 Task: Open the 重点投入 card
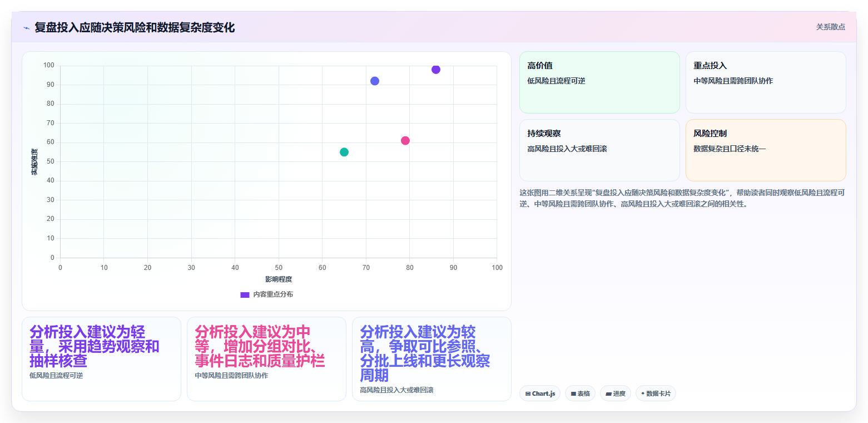point(766,82)
